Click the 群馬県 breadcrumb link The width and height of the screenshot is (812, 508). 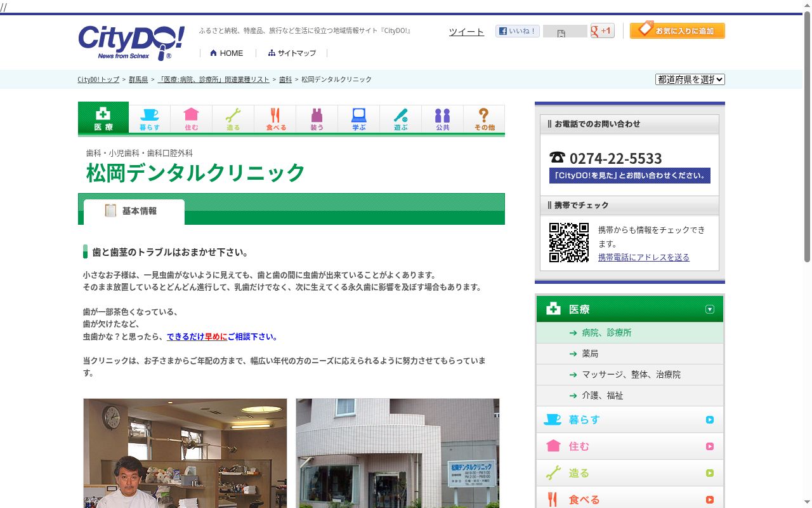coord(138,79)
